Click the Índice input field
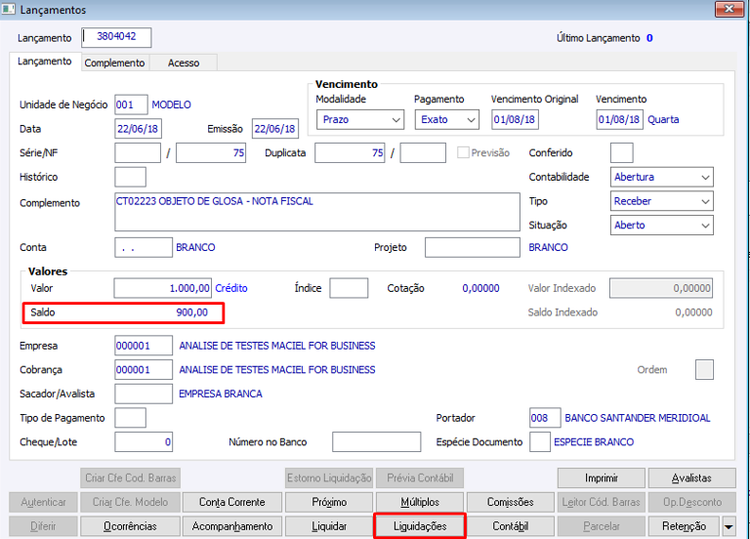The height and width of the screenshot is (539, 750). pos(349,288)
